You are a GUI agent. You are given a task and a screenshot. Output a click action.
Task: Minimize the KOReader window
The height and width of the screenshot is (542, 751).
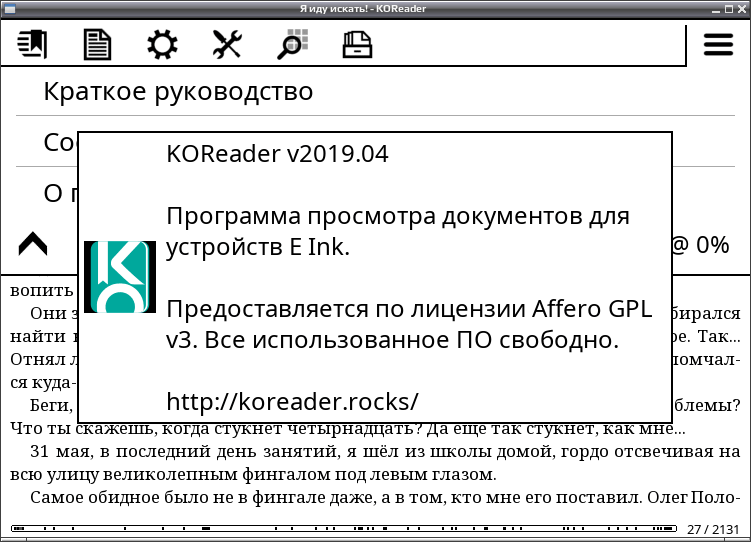coord(716,9)
